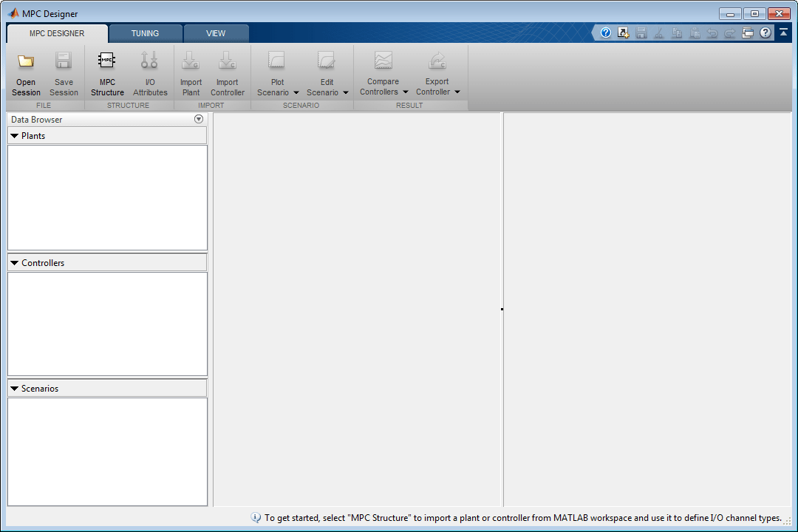Open the MPC Structure dialog
Screen dimensions: 798x532
[107, 73]
